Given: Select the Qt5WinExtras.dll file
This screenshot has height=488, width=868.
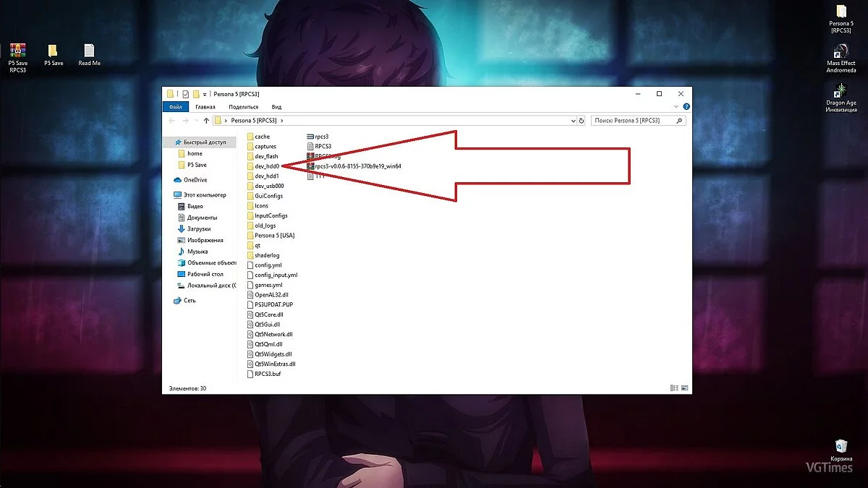Looking at the screenshot, I should click(x=271, y=364).
